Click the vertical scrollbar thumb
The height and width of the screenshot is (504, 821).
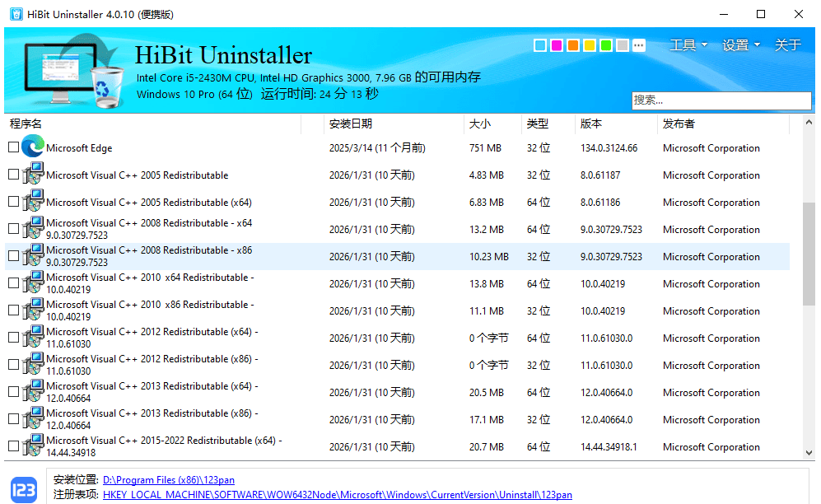point(809,254)
